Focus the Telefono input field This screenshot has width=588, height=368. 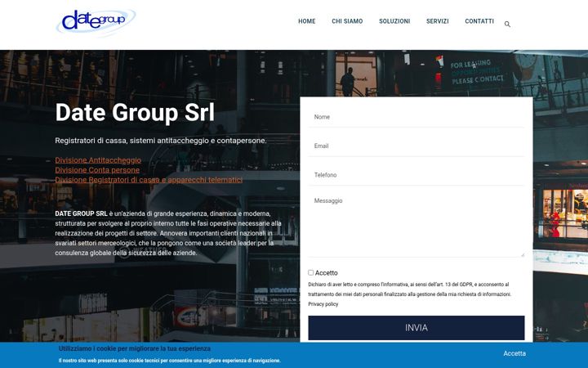[416, 175]
